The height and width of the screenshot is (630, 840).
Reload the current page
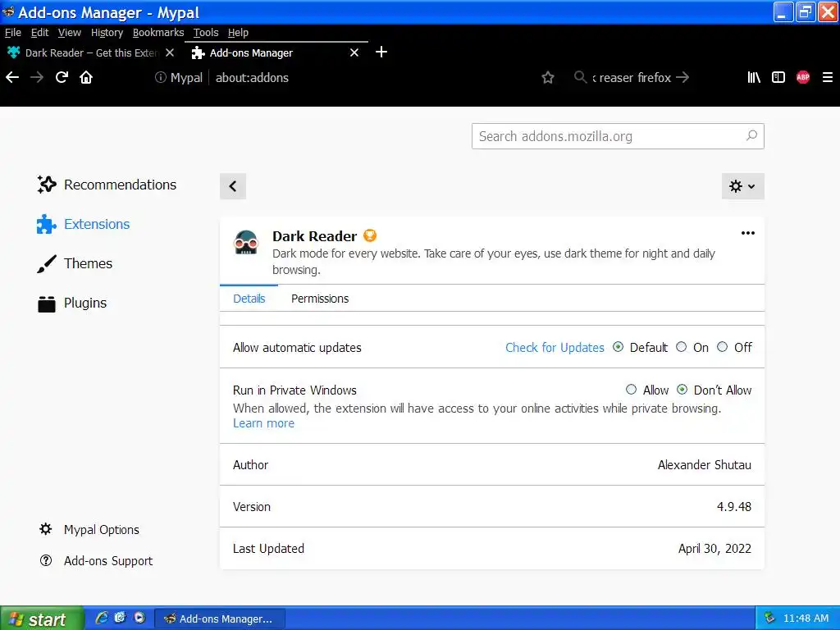click(x=62, y=78)
